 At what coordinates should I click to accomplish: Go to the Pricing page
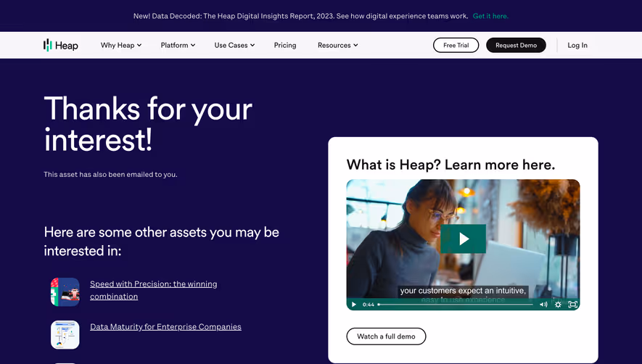click(x=285, y=45)
